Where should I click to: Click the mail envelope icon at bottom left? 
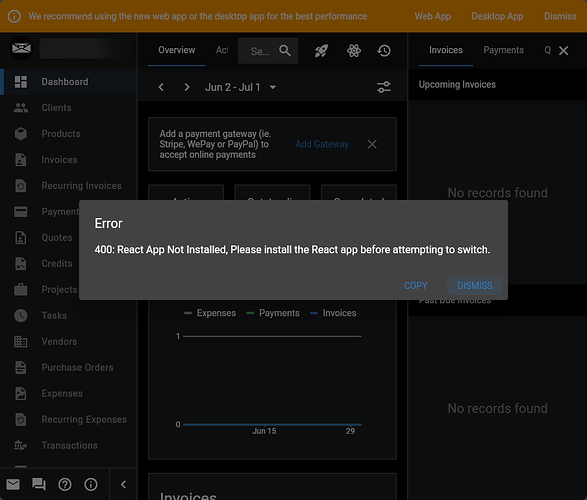point(13,485)
